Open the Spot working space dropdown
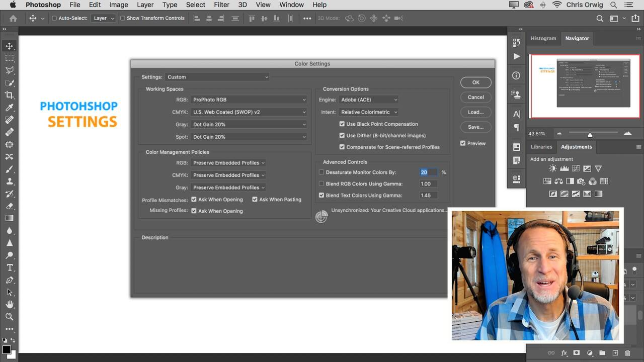The image size is (644, 362). coord(249,137)
